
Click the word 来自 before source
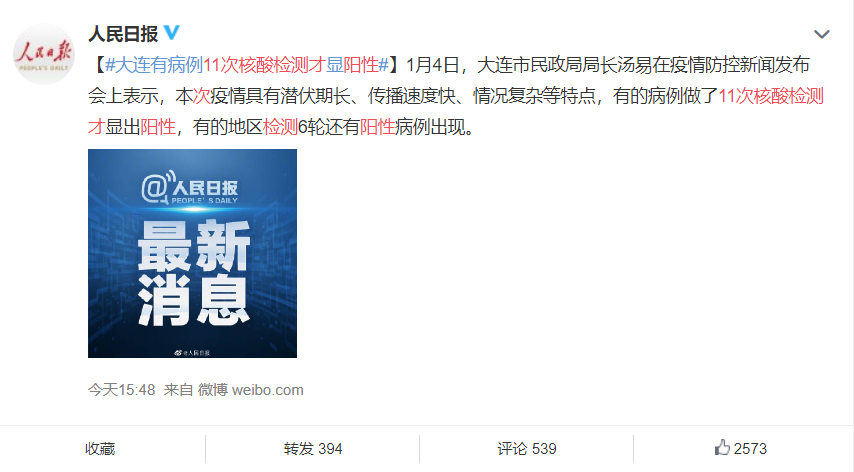click(179, 390)
